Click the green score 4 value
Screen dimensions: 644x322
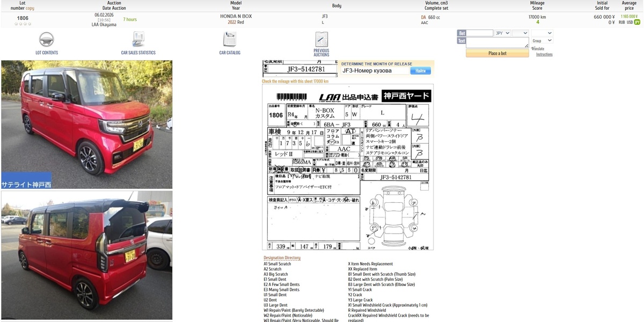tap(538, 23)
